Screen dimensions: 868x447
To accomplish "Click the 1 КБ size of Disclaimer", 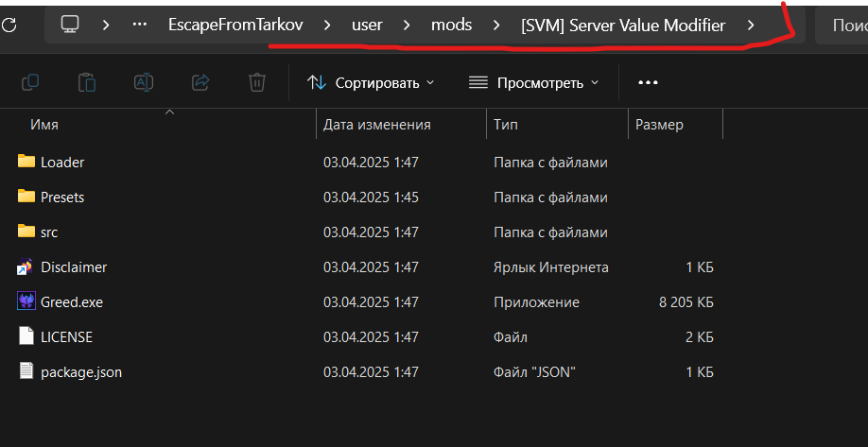I will click(x=700, y=267).
